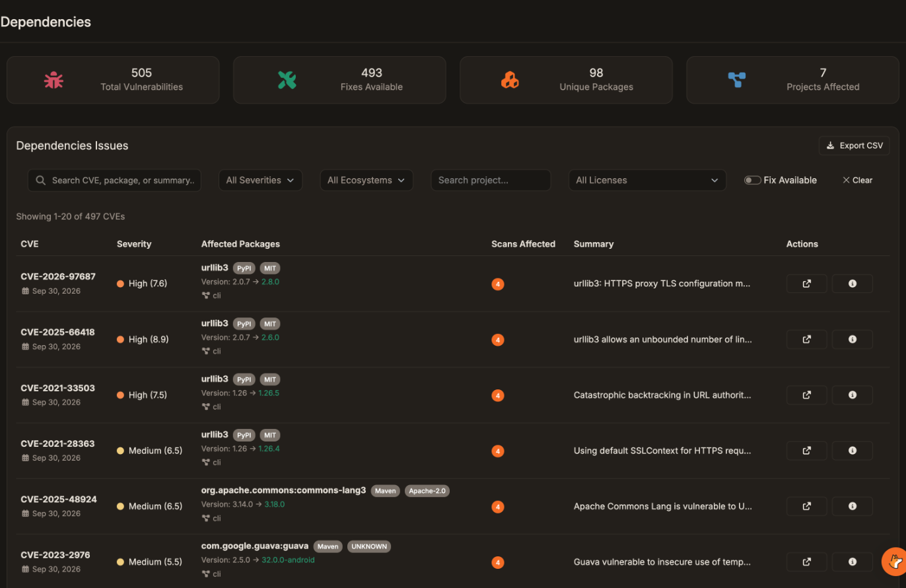Click the orange boxes Unique Packages icon
This screenshot has height=588, width=906.
tap(510, 80)
